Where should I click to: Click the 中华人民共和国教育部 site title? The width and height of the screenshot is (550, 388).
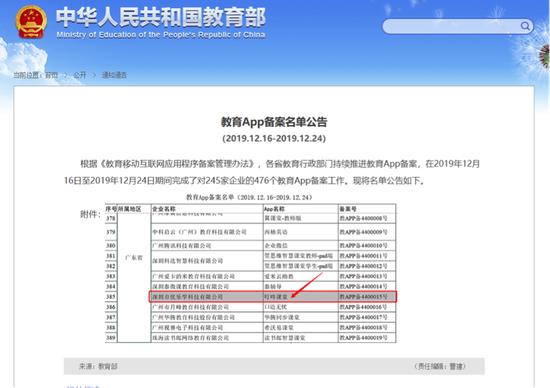point(161,17)
